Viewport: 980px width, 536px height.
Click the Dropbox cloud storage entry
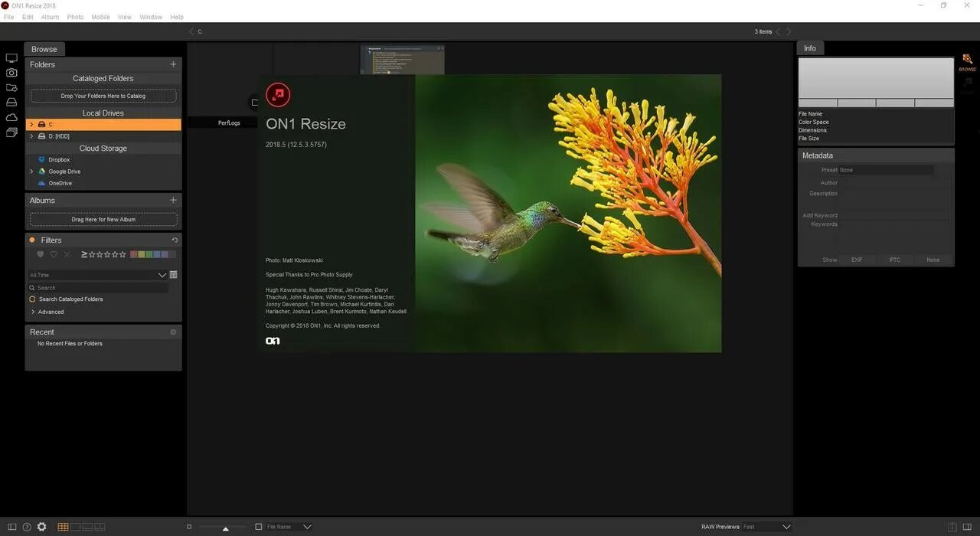coord(59,159)
